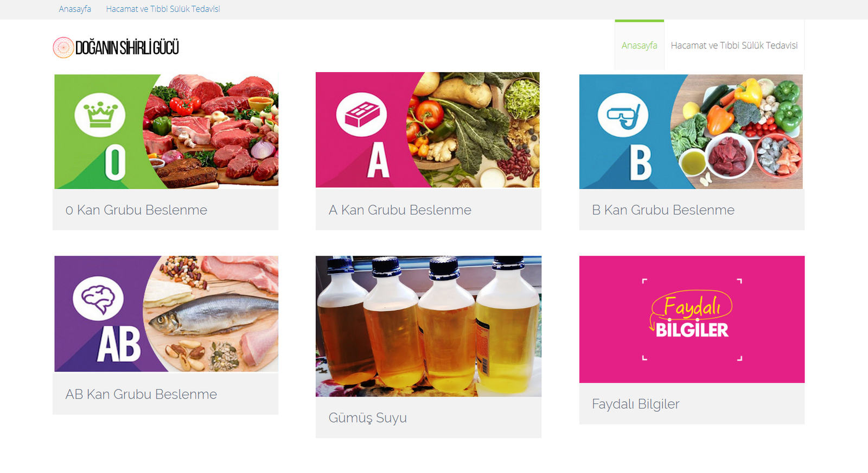Switch to Hacamat ve Tıbbi Sülük Tedavisi main tab
The image size is (868, 473).
734,46
